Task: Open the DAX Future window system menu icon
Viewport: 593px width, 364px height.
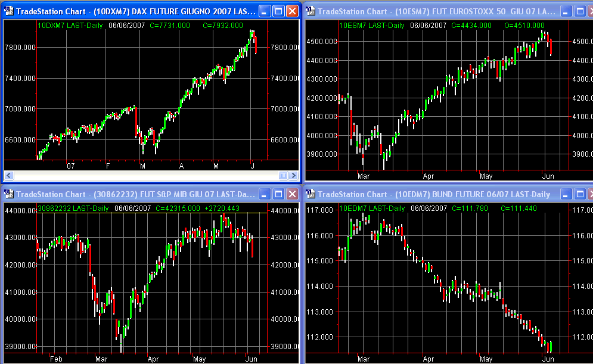Action: click(8, 11)
